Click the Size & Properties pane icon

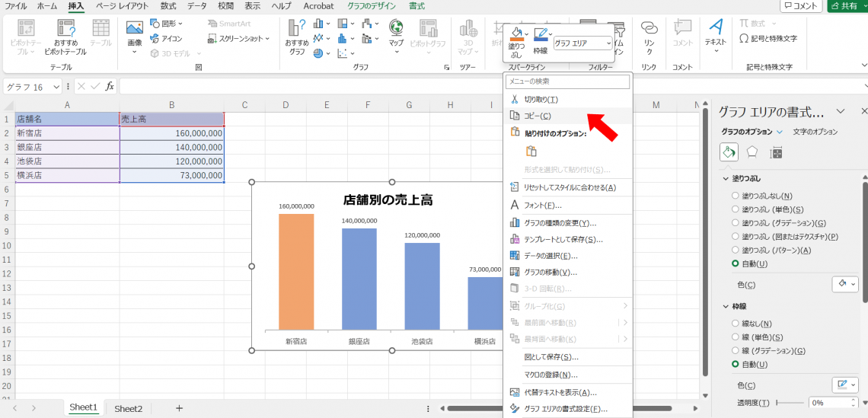(x=776, y=152)
